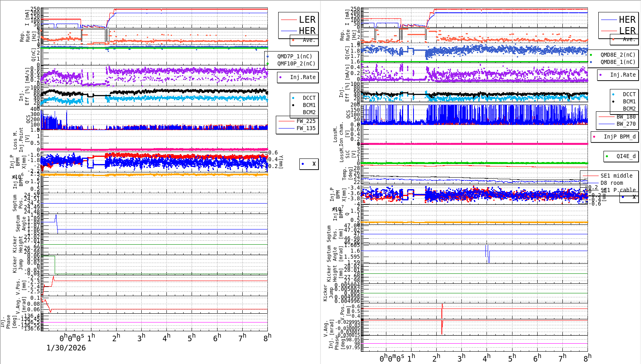
Task: Select the QI4E_d legend label
Action: (626, 156)
